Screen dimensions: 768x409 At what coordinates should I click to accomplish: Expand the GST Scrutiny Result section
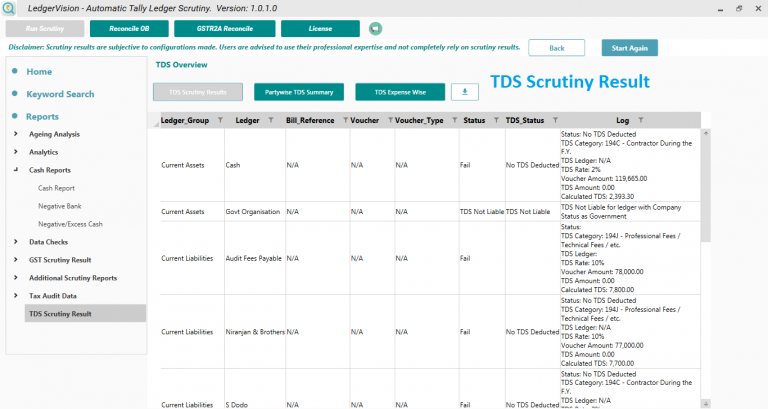[x=16, y=260]
